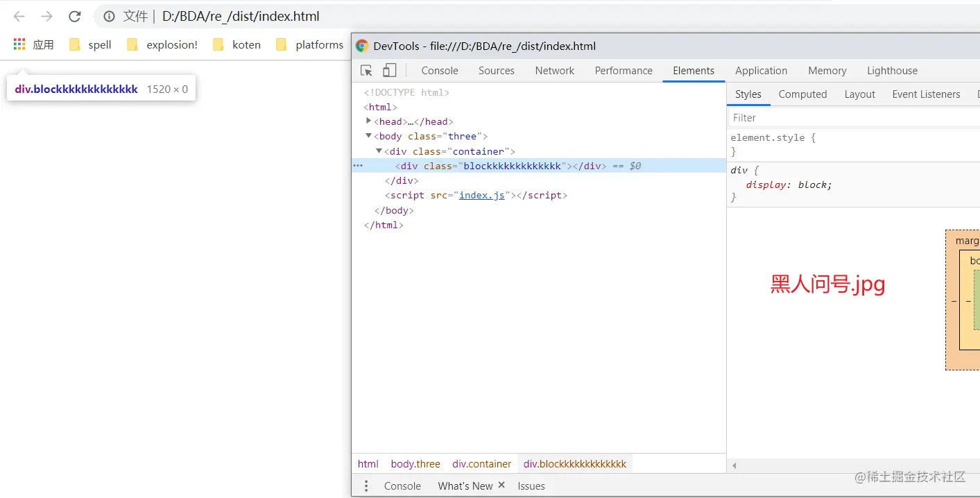This screenshot has width=980, height=498.
Task: Open the Console tab in bottom drawer
Action: coord(402,486)
